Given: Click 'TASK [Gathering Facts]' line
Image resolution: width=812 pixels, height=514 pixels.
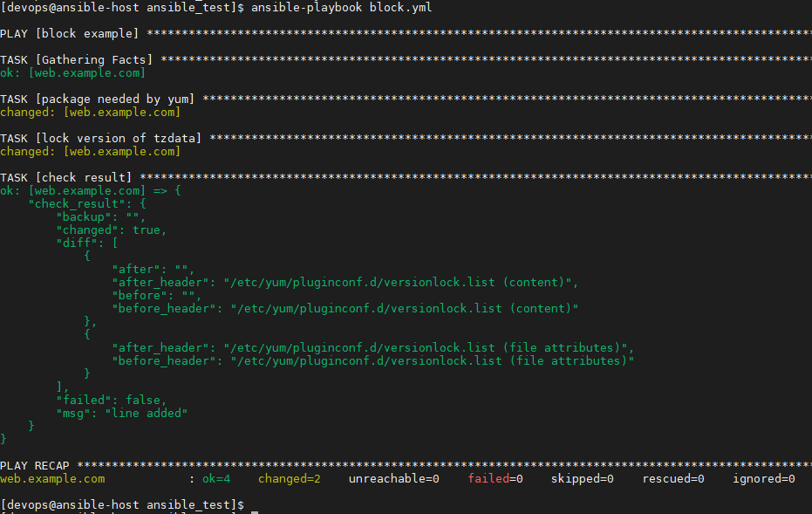Looking at the screenshot, I should coord(406,60).
